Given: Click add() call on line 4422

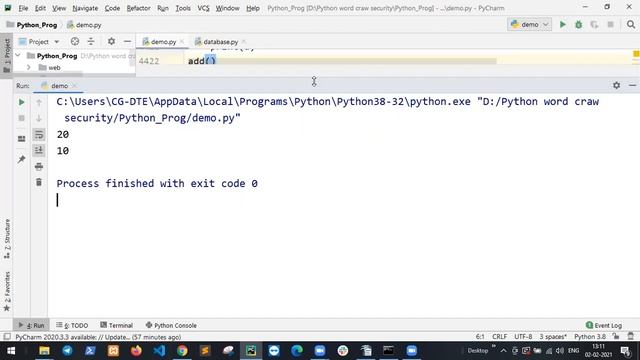Looking at the screenshot, I should (202, 61).
